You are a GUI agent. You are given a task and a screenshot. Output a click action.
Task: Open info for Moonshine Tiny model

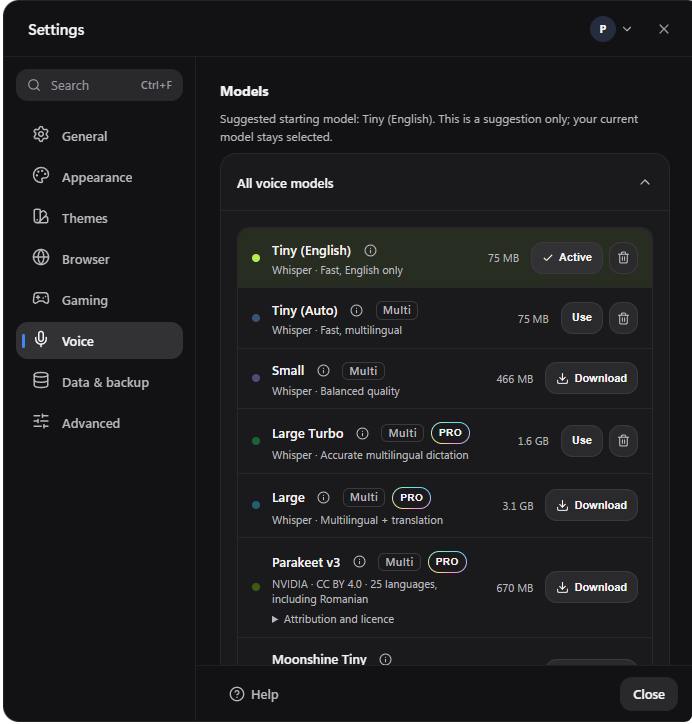click(385, 659)
